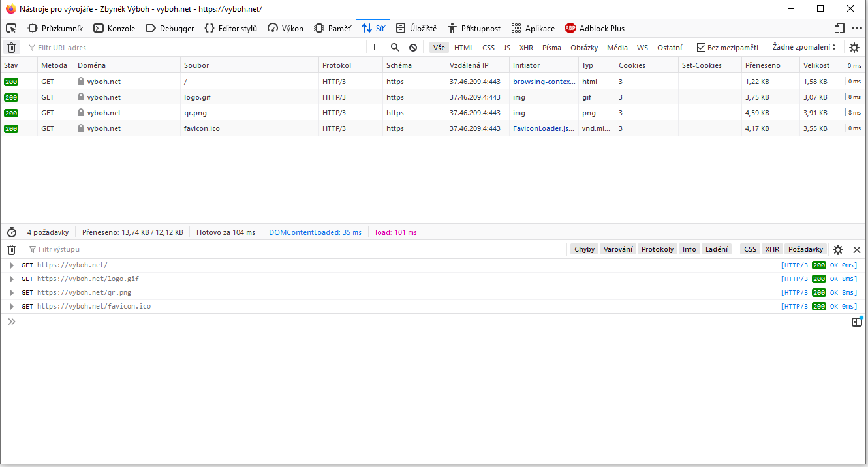Expand the logo.gif console entry

12,279
